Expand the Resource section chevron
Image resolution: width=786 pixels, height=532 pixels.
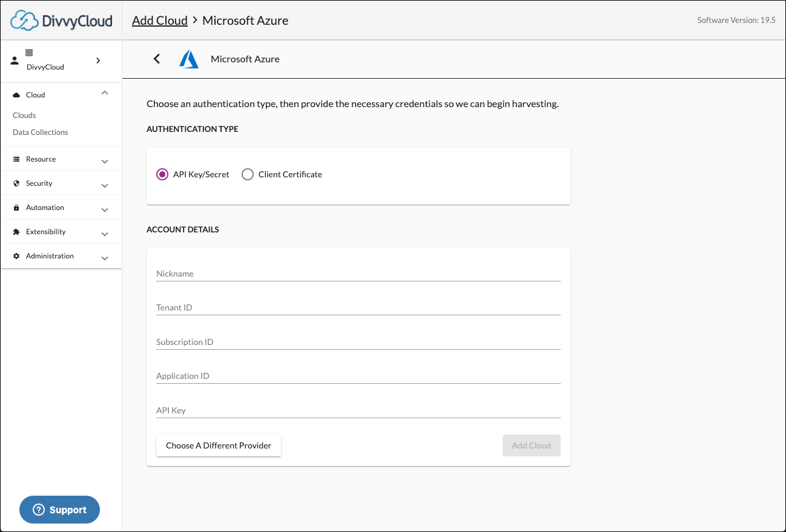pyautogui.click(x=105, y=162)
